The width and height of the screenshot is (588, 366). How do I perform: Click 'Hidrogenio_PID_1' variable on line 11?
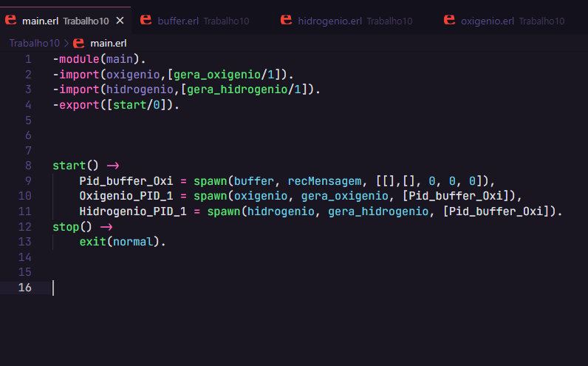tap(133, 211)
